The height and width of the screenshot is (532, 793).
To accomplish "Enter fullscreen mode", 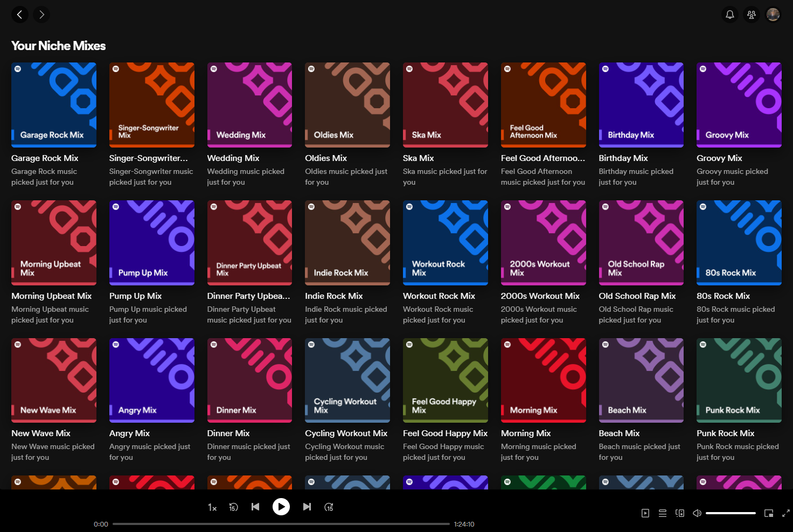I will (785, 513).
